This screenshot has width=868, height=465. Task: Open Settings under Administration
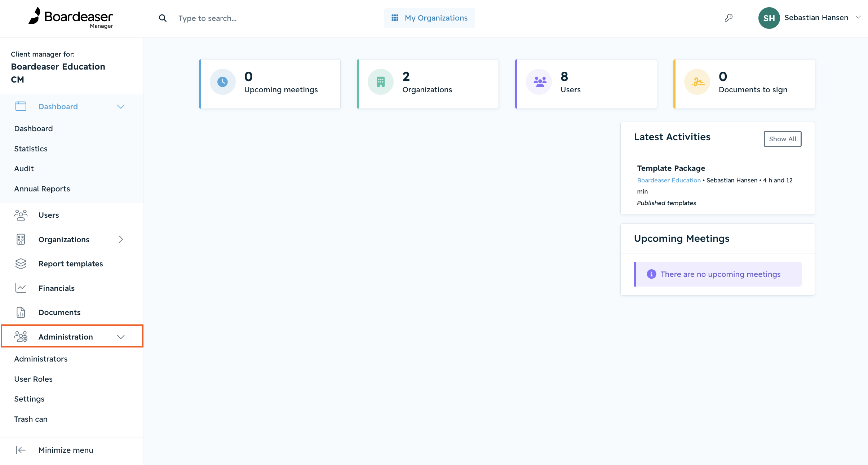click(29, 399)
